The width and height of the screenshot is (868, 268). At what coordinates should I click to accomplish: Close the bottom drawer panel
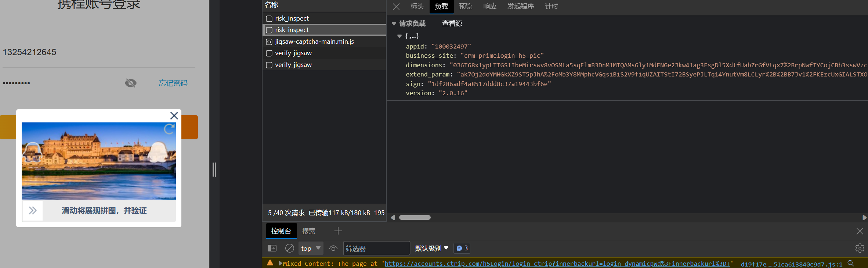860,231
